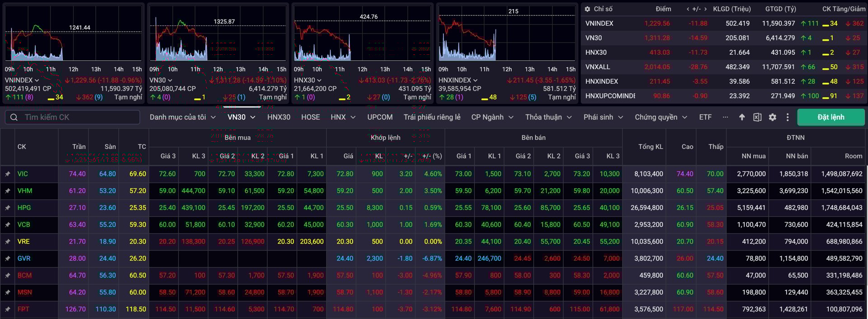The width and height of the screenshot is (868, 319).
Task: Switch to the HOSE tab
Action: (x=310, y=117)
